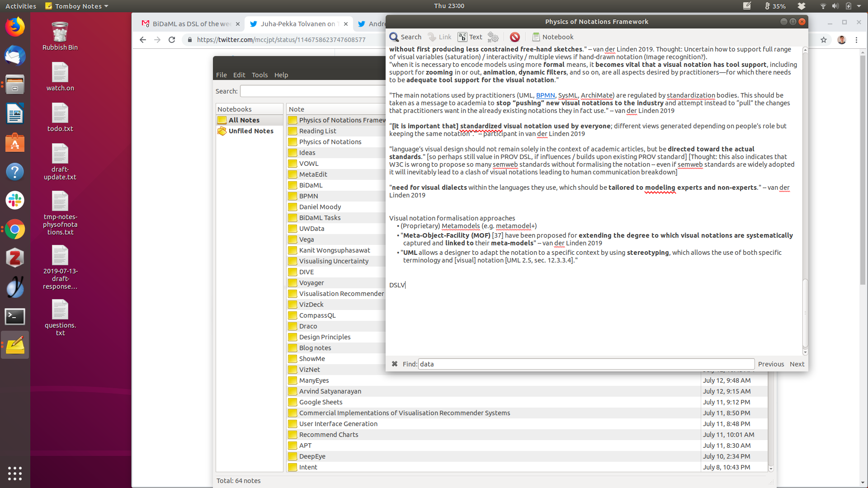Open the Notebook toolbar button

[x=552, y=37]
